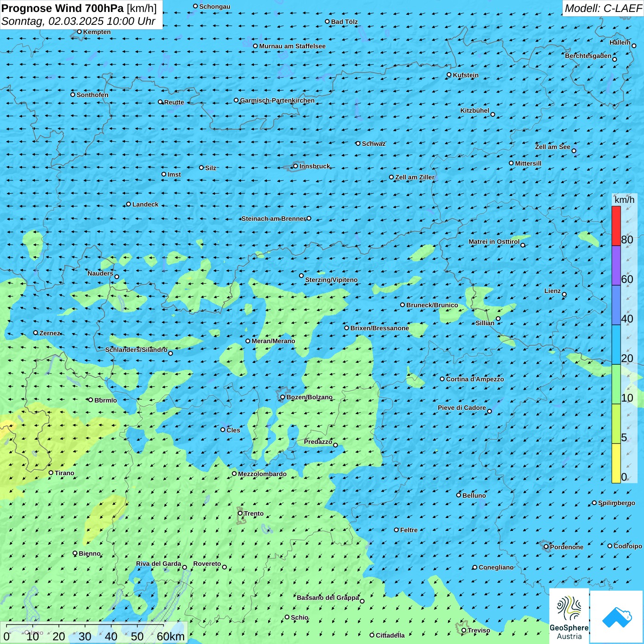Click the Trento city label

[254, 513]
